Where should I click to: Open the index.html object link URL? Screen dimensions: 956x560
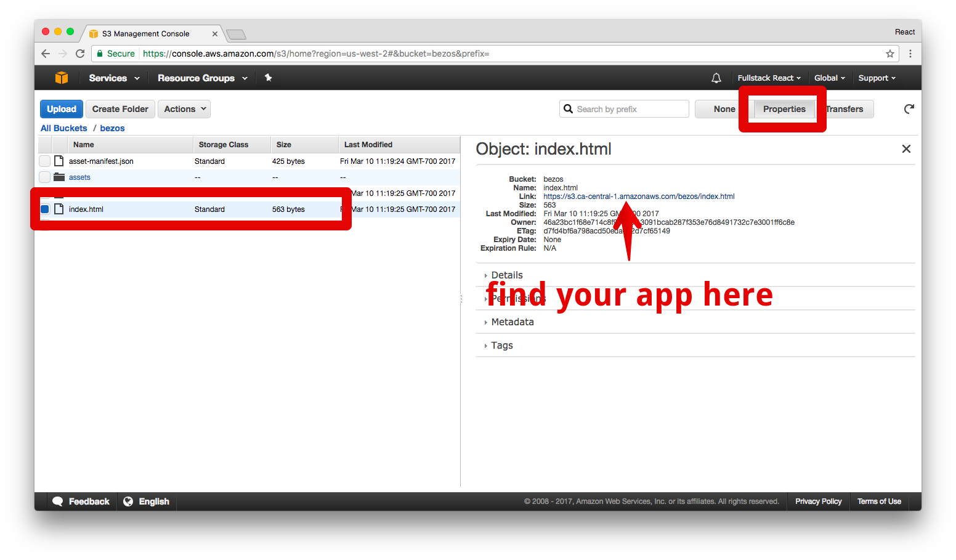click(x=639, y=197)
